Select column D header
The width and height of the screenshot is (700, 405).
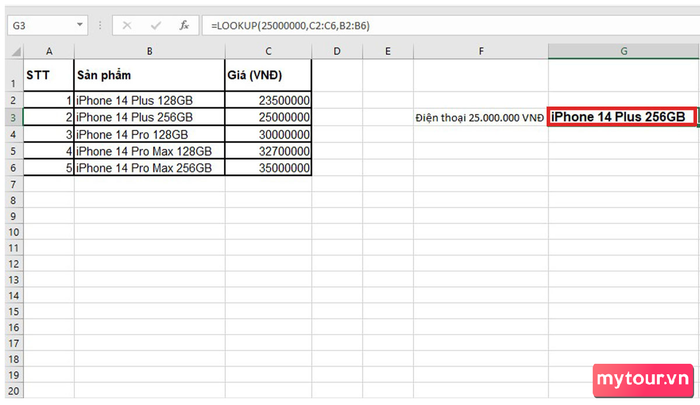tap(337, 51)
